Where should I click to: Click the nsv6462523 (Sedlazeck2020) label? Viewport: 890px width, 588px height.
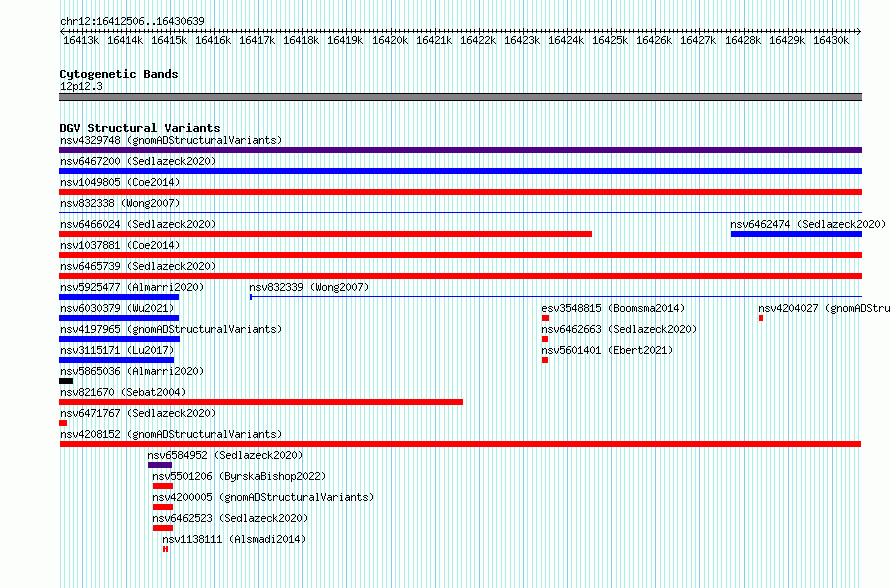point(230,518)
